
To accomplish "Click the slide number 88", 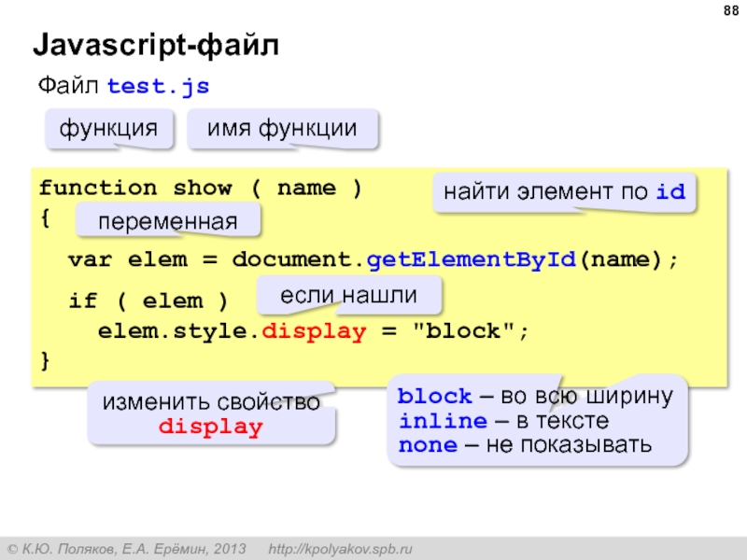I will pyautogui.click(x=731, y=10).
